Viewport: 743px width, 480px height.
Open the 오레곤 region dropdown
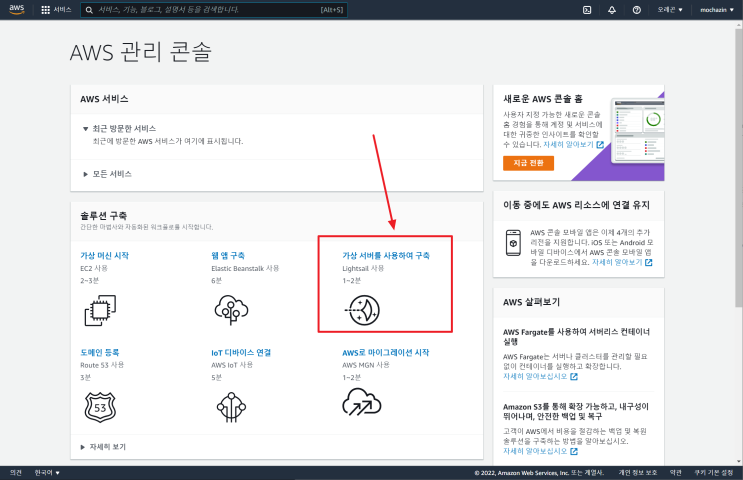click(x=670, y=9)
